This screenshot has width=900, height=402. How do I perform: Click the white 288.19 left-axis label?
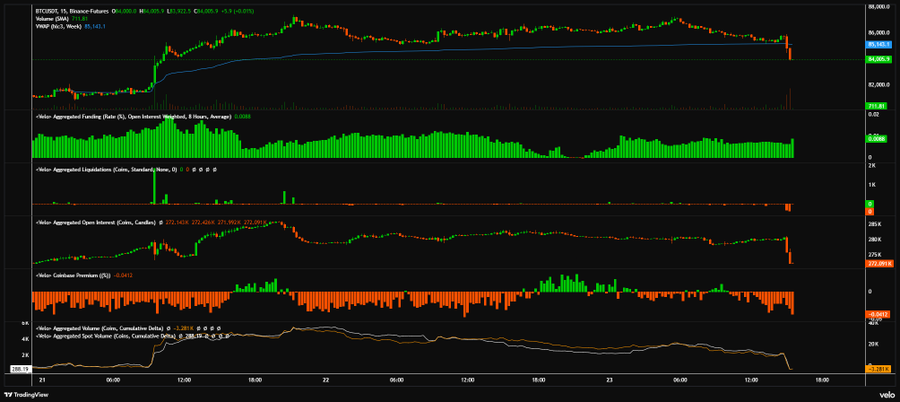tap(20, 369)
